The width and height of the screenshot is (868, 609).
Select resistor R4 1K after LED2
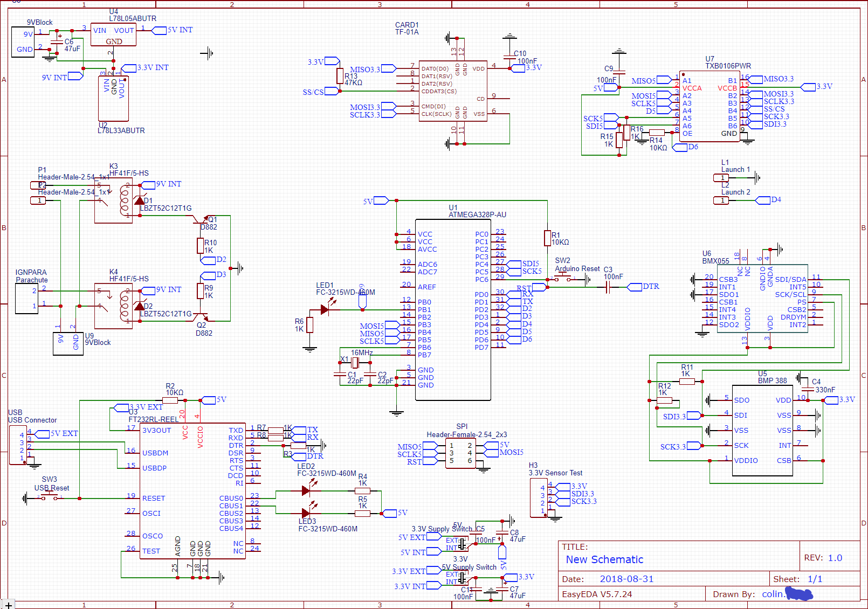click(x=363, y=491)
